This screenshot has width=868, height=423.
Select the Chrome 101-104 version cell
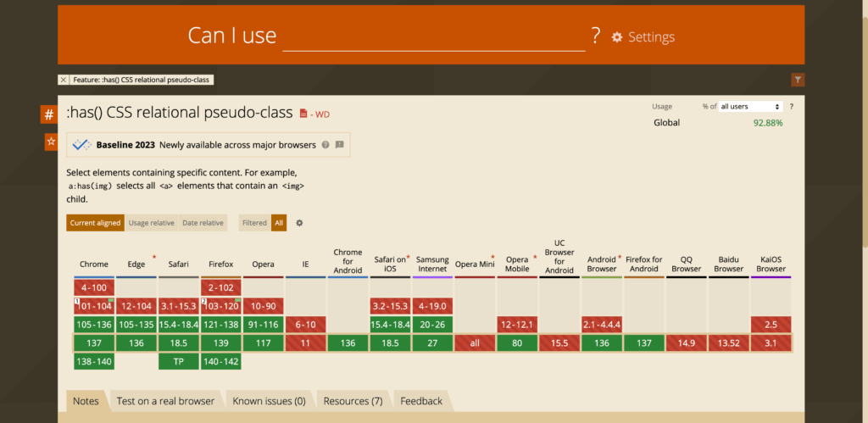click(94, 306)
